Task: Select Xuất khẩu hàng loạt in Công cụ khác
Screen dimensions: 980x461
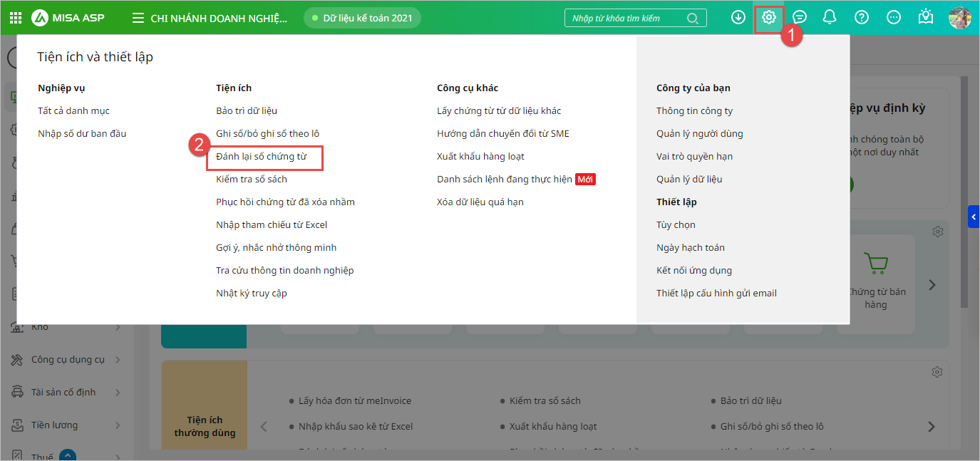Action: coord(481,157)
